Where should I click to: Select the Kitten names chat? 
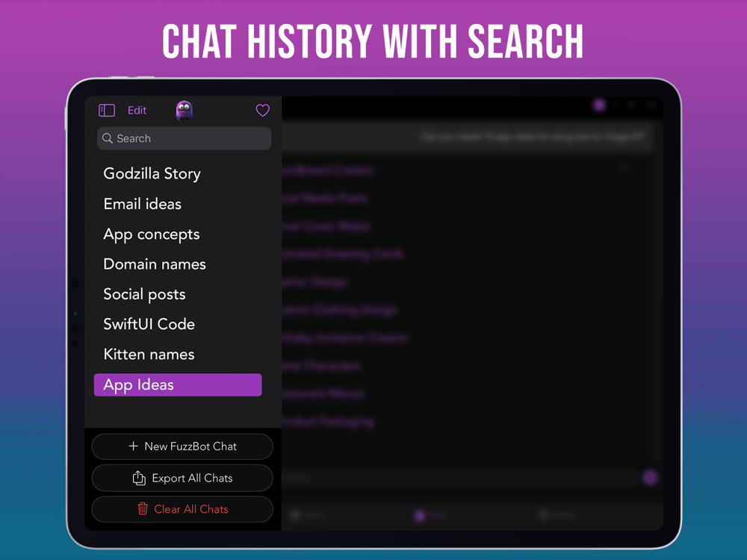click(x=149, y=354)
